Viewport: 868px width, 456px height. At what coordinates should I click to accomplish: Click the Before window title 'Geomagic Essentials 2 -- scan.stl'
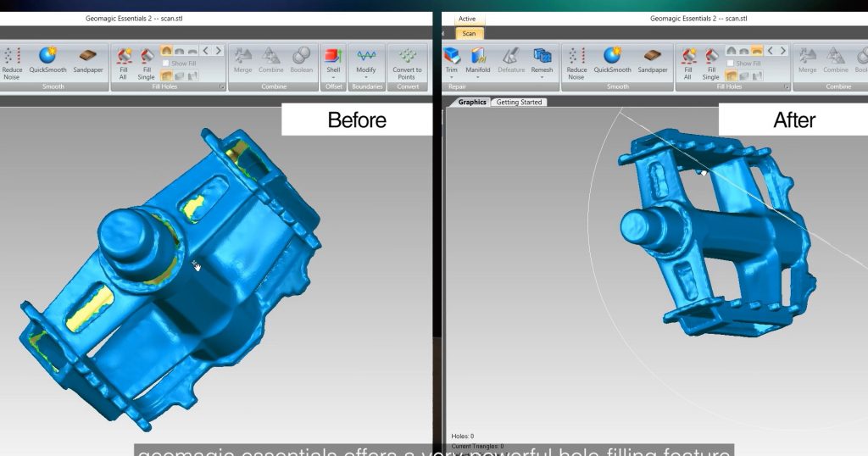tap(134, 19)
